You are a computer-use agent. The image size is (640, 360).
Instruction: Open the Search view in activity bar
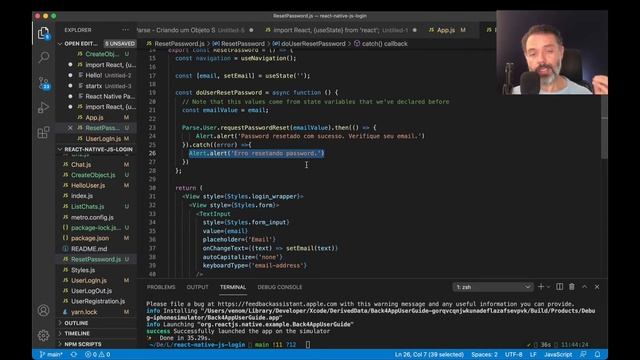click(43, 57)
